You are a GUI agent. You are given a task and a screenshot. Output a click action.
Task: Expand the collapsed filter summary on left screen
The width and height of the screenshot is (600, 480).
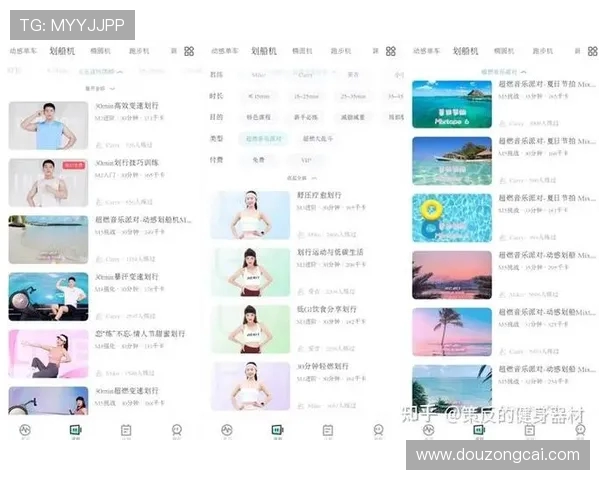point(101,72)
